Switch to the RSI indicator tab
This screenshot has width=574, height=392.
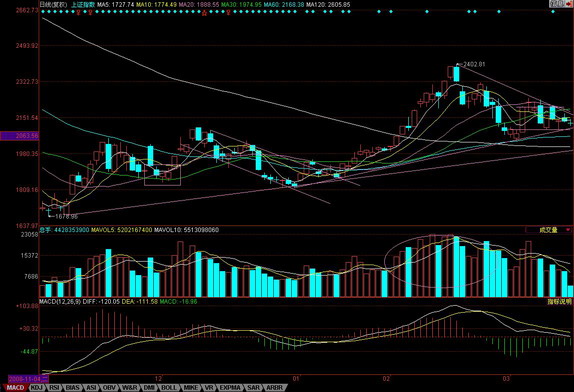54,388
